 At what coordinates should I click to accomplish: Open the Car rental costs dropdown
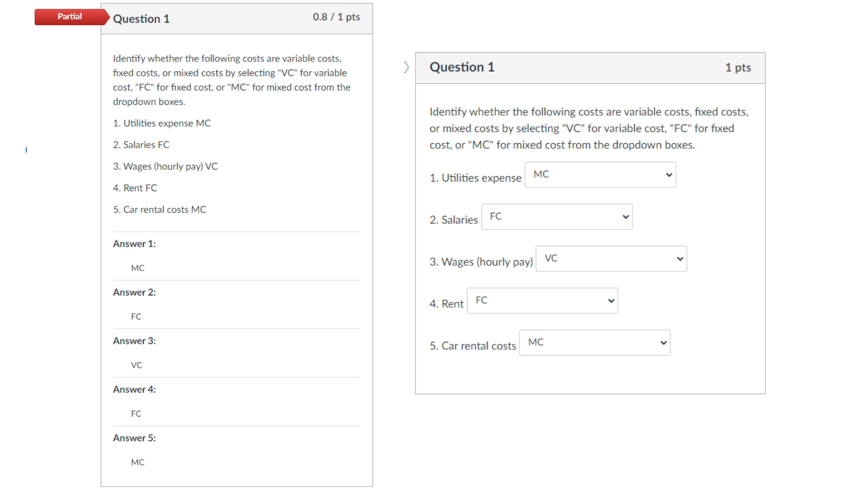click(594, 343)
